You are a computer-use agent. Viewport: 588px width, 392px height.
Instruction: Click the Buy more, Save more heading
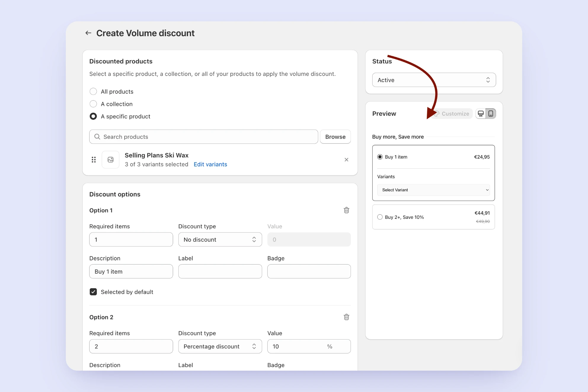(398, 137)
